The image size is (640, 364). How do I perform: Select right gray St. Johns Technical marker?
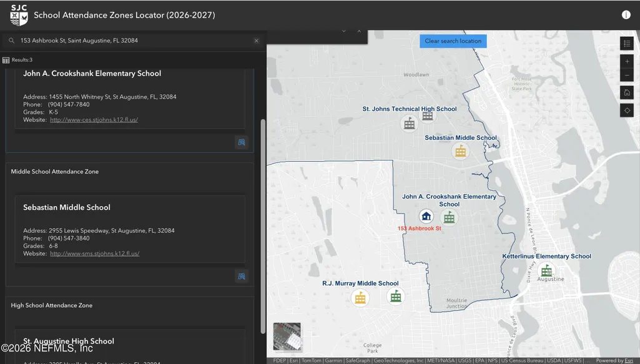(427, 116)
